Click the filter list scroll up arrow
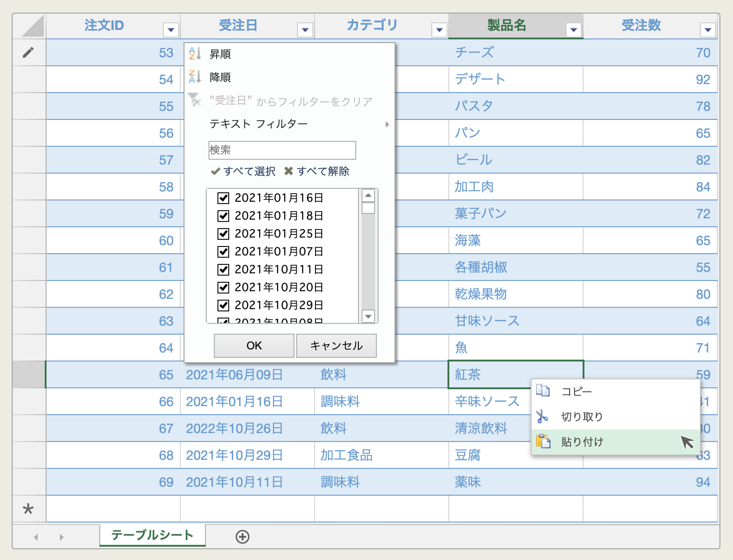The height and width of the screenshot is (560, 733). pos(368,195)
